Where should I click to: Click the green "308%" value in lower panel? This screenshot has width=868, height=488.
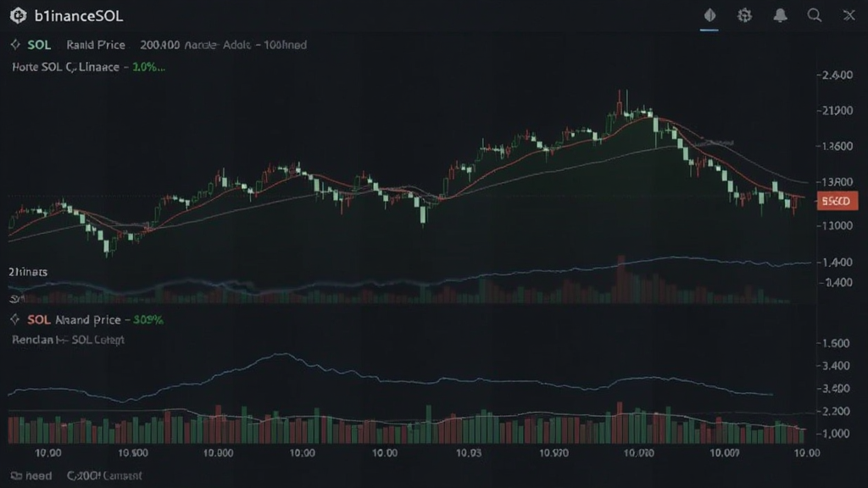point(148,319)
